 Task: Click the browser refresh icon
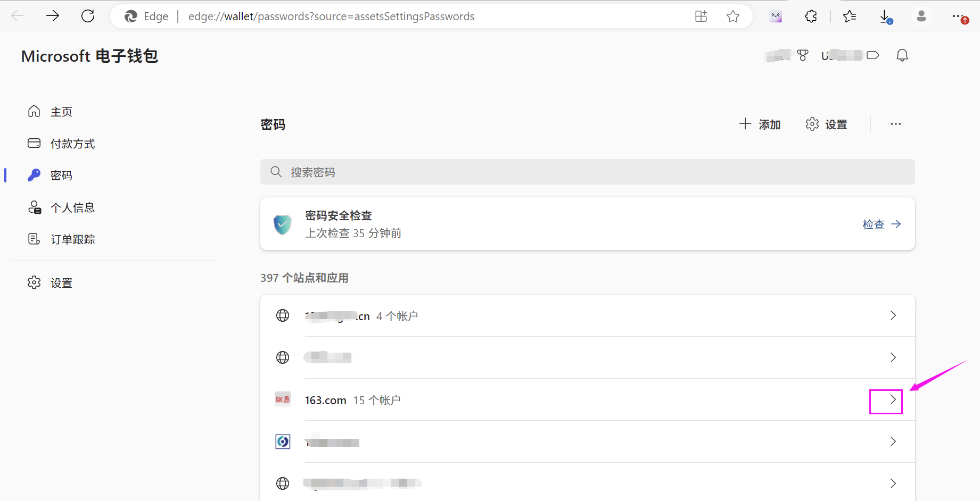[x=88, y=16]
